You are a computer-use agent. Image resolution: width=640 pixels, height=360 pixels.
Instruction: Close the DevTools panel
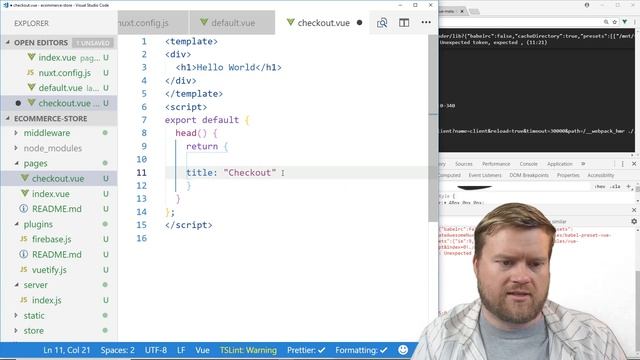[634, 164]
